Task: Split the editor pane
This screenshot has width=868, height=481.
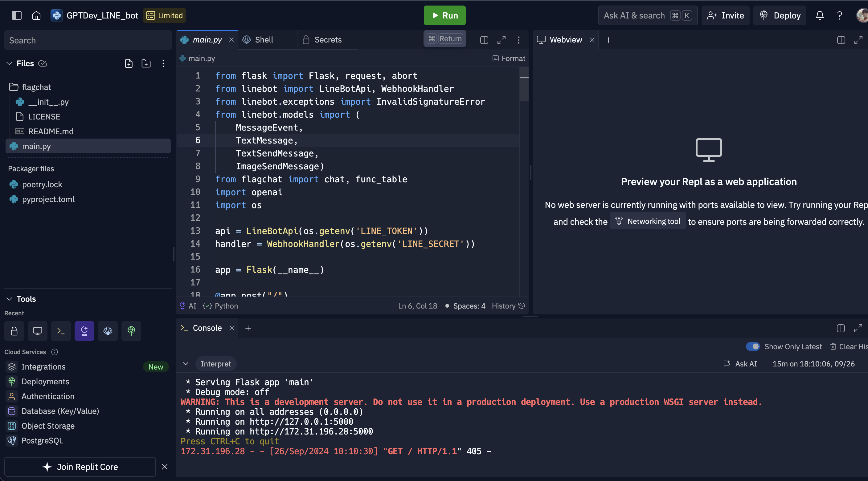Action: (484, 40)
